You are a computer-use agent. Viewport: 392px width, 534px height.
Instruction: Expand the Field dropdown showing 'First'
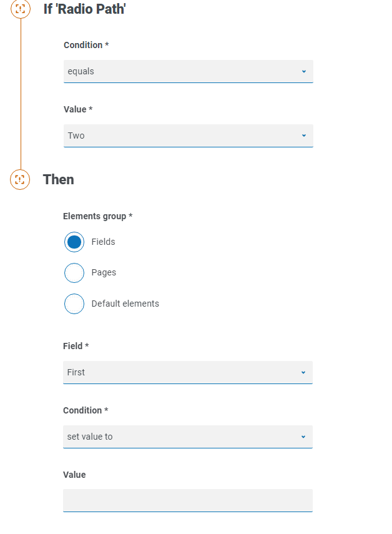181,372
